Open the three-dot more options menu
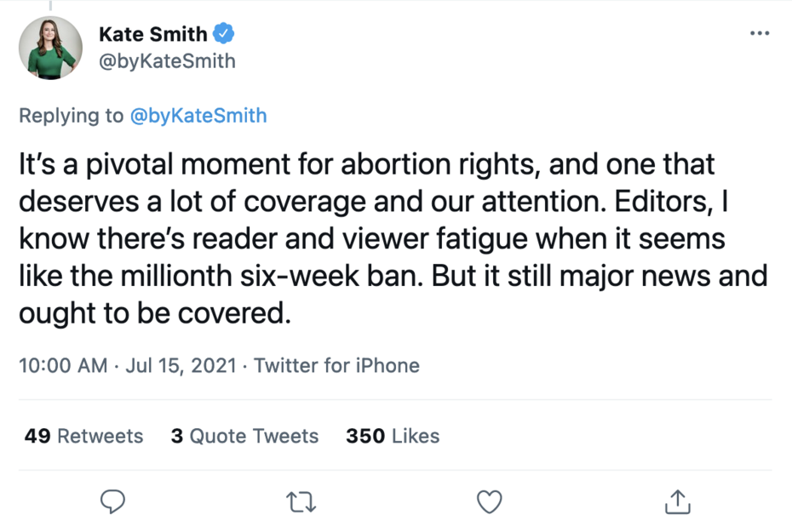The height and width of the screenshot is (532, 792). (759, 33)
